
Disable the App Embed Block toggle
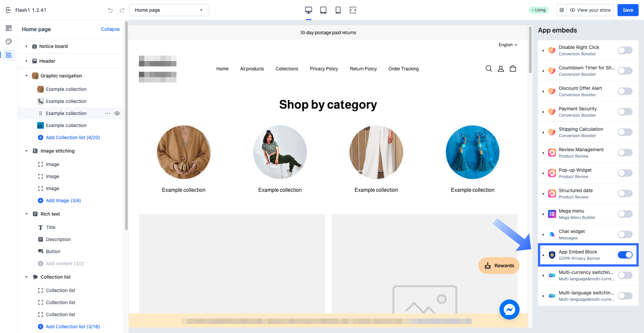tap(625, 255)
